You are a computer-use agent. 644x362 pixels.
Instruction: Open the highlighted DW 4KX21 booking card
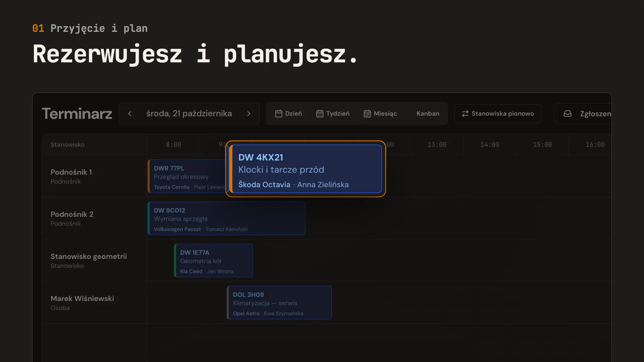(x=306, y=169)
